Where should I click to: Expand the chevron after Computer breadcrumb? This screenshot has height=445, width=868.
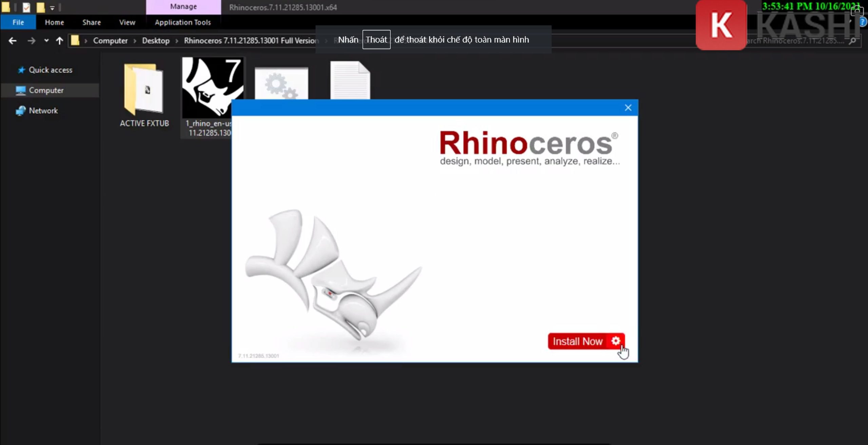point(135,41)
